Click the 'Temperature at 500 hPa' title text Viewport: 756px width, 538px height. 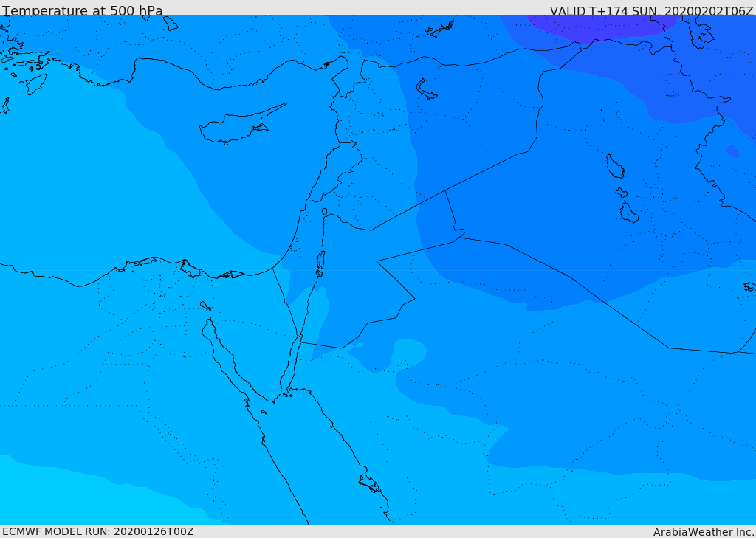[x=83, y=10]
